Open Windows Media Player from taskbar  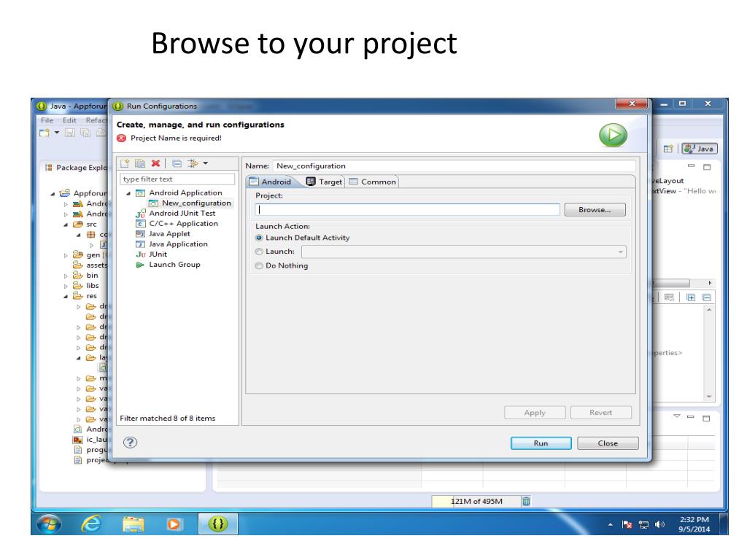tap(174, 524)
